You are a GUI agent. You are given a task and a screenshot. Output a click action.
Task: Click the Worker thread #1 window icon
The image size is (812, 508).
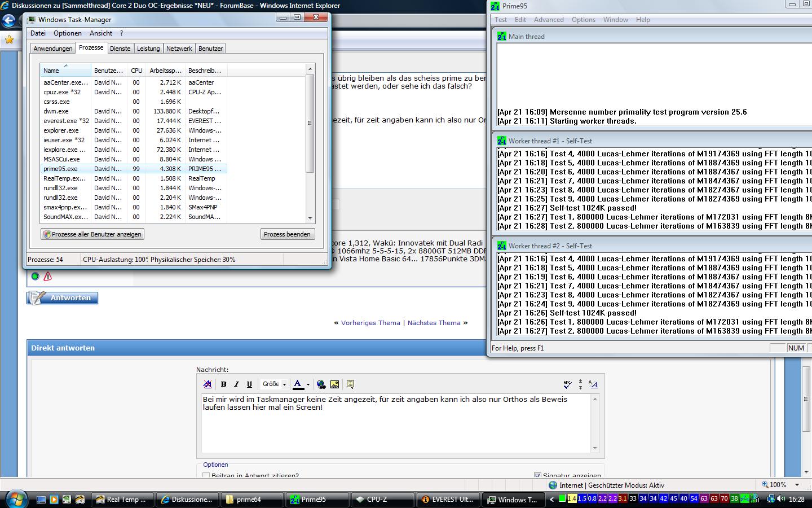tap(501, 141)
